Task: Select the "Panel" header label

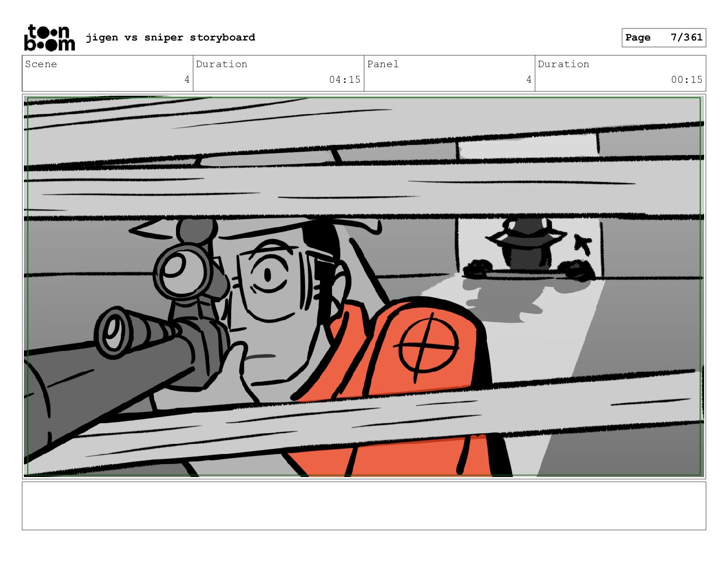Action: point(383,64)
